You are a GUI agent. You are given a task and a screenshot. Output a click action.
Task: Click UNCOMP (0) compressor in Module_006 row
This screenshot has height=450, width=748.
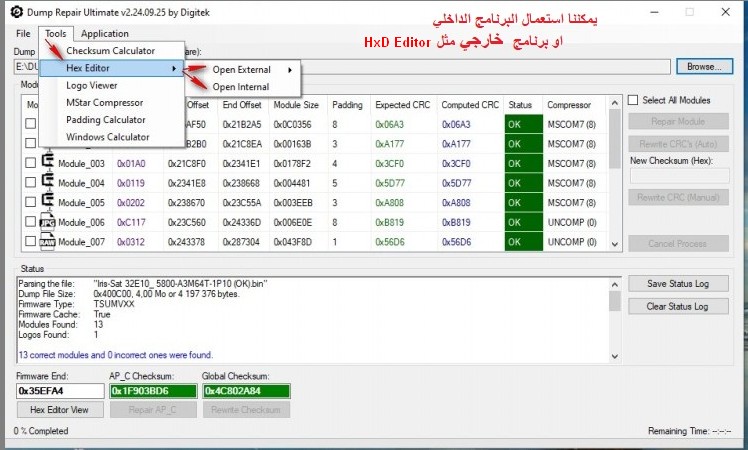pos(572,222)
